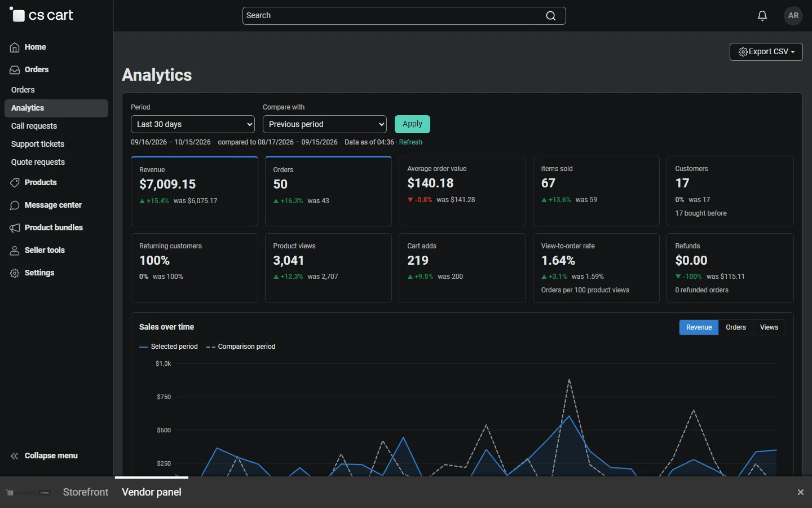Switch to the Storefront tab
Image resolution: width=812 pixels, height=508 pixels.
coord(86,492)
